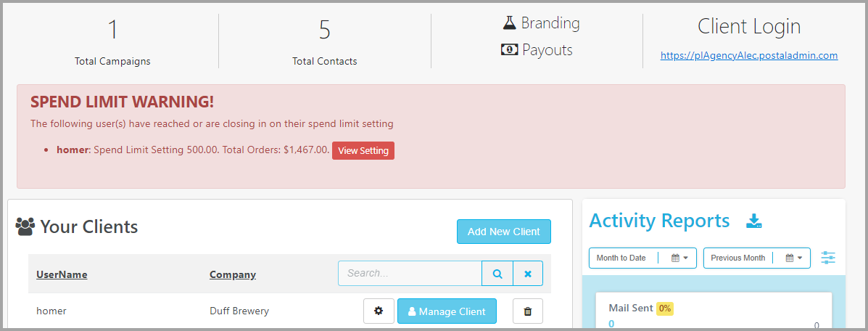Click the Add New Client button
Image resolution: width=868 pixels, height=331 pixels.
click(x=504, y=232)
